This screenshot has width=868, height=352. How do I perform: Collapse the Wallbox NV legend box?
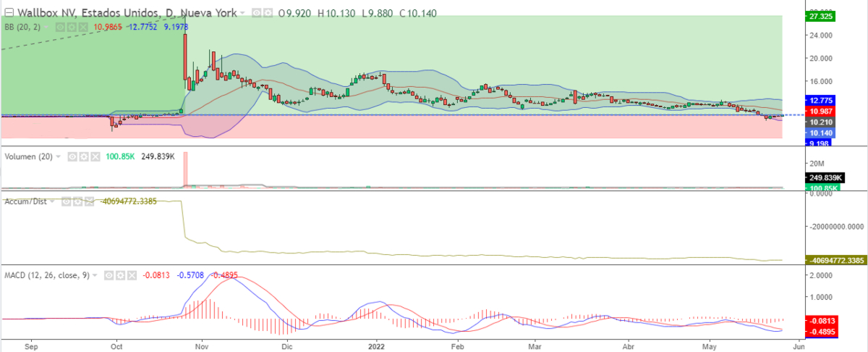coord(8,12)
